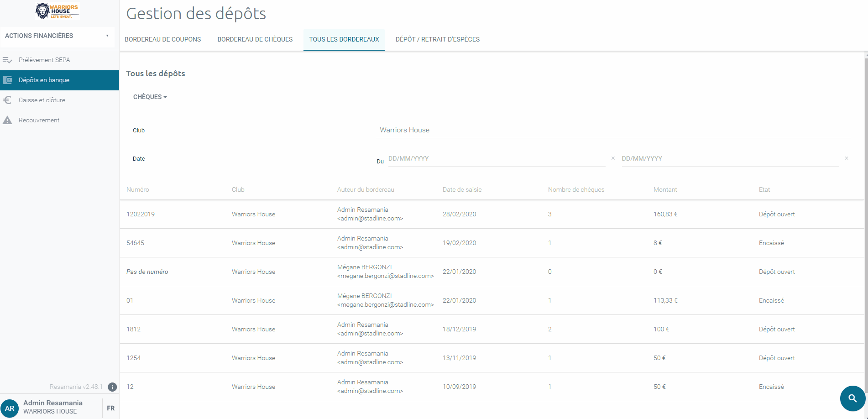The image size is (868, 419).
Task: Click the date 19/02/2020 cell
Action: 459,243
